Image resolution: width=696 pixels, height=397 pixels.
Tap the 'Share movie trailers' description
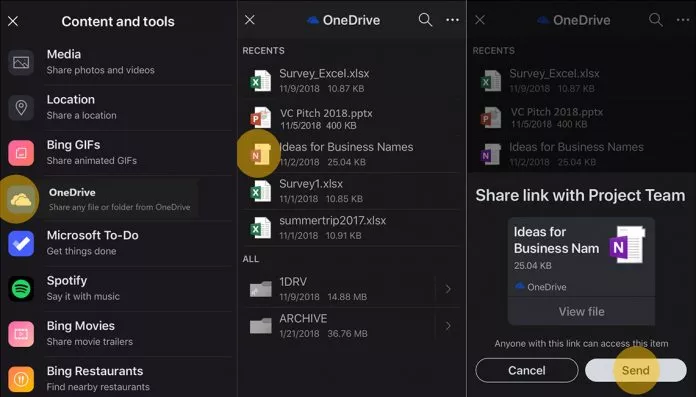tap(90, 341)
